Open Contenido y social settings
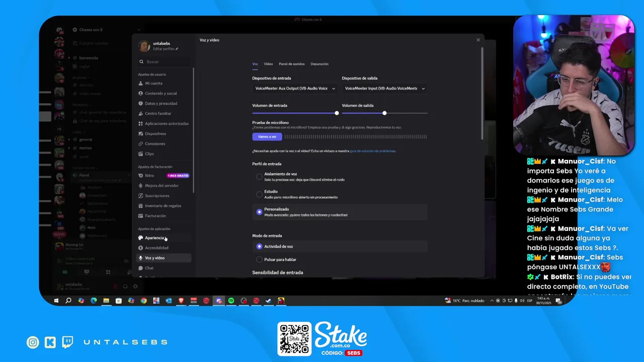644x362 pixels. [x=164, y=94]
